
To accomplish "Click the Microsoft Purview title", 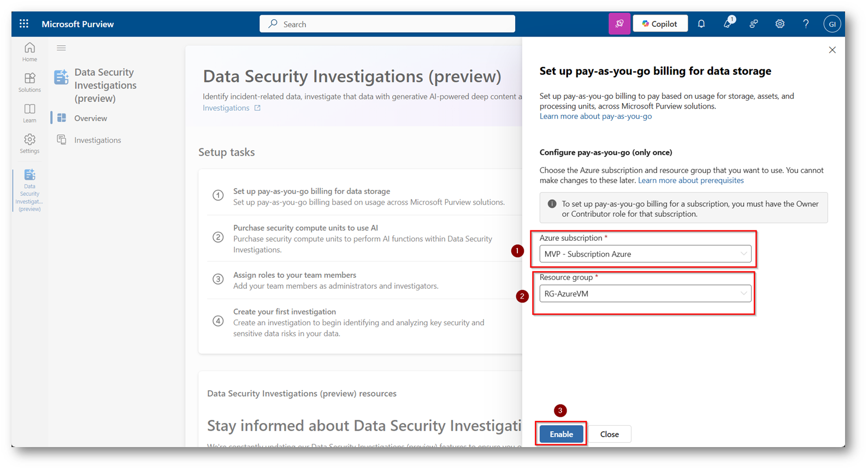I will [x=78, y=24].
